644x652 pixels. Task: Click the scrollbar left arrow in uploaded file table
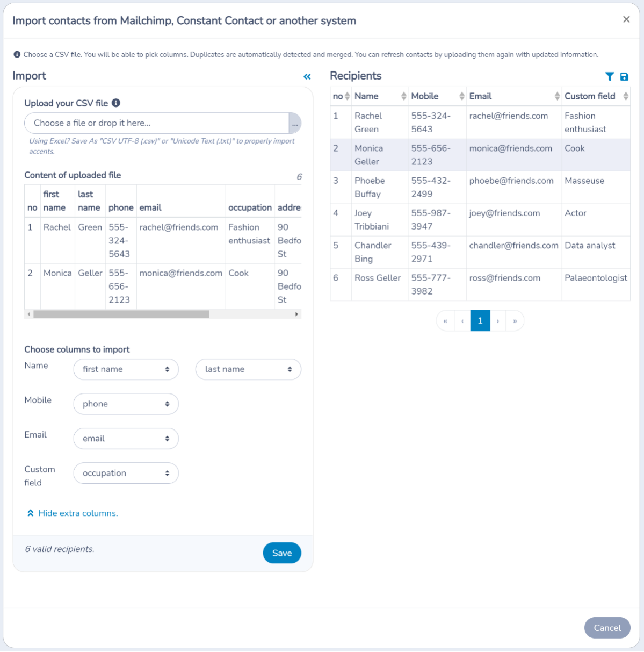pos(28,314)
